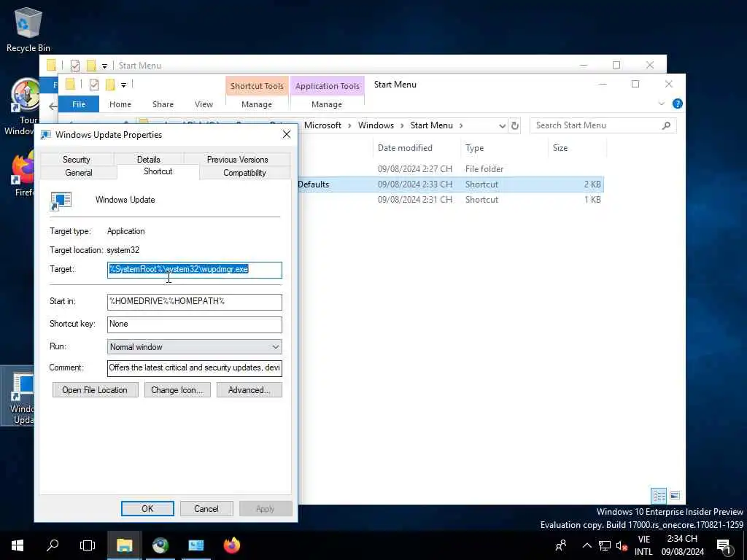Switch to the Security tab
This screenshot has width=747, height=560.
pos(76,160)
